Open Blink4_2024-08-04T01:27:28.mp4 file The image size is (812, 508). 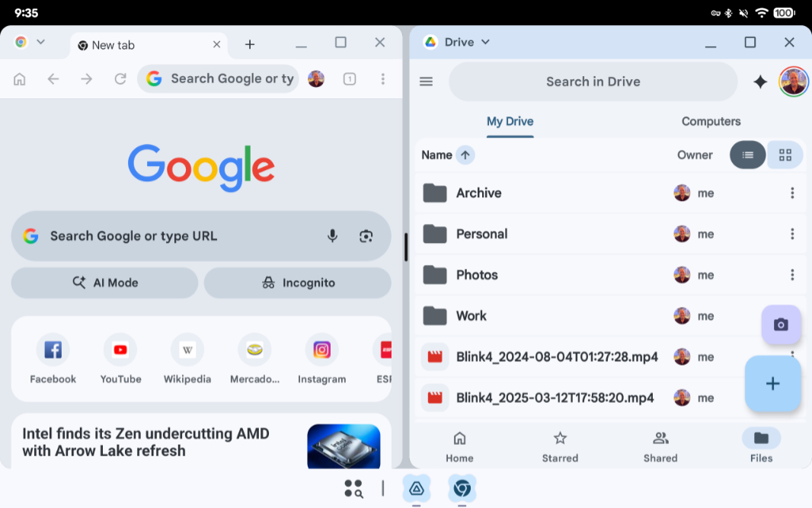coord(611,356)
